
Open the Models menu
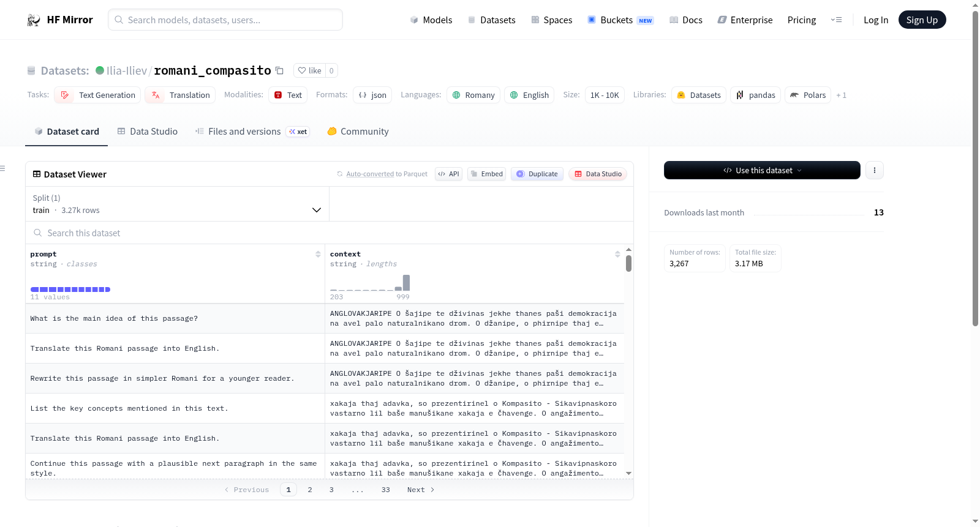click(x=431, y=20)
